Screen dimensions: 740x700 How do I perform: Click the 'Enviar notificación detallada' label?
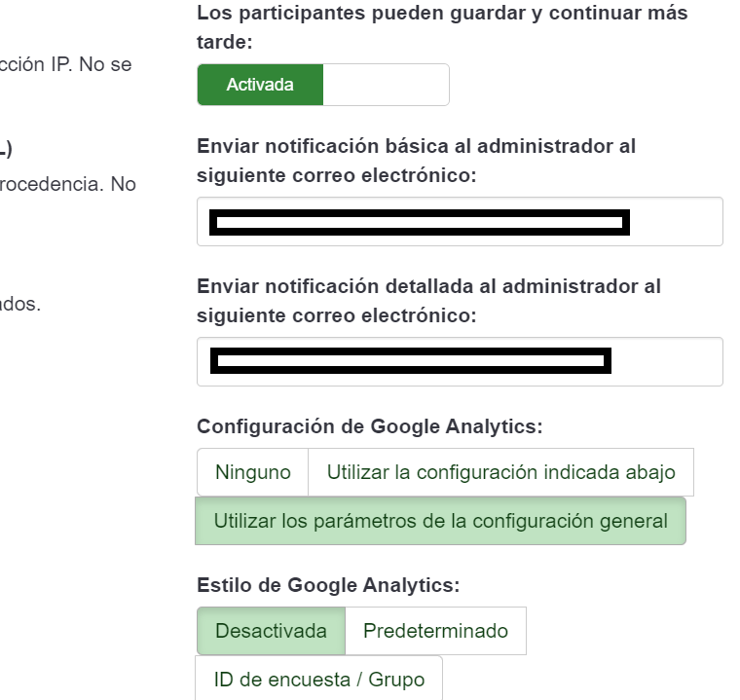[428, 301]
